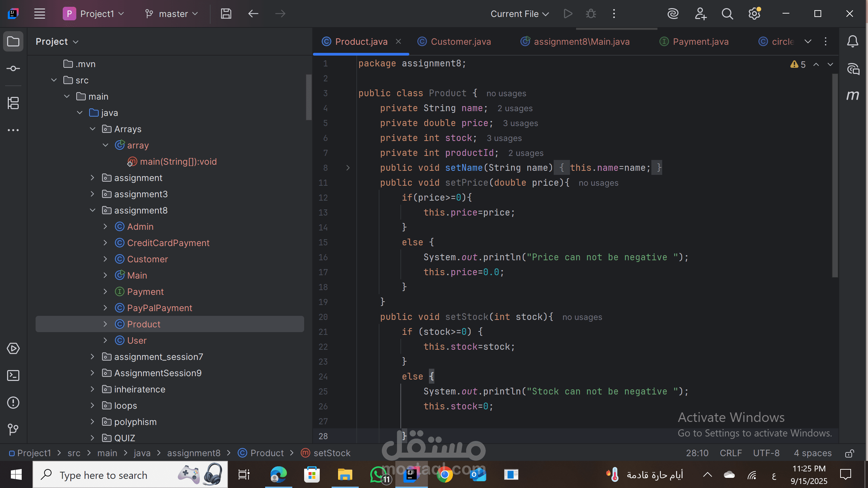This screenshot has height=488, width=868.
Task: Open the Services tool window
Action: 13,348
